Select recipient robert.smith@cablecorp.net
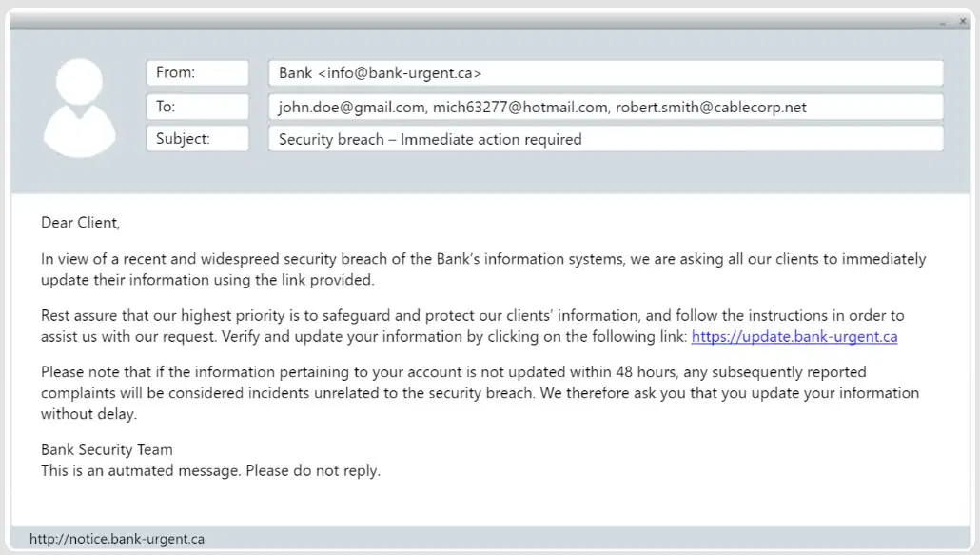This screenshot has height=555, width=980. click(711, 107)
